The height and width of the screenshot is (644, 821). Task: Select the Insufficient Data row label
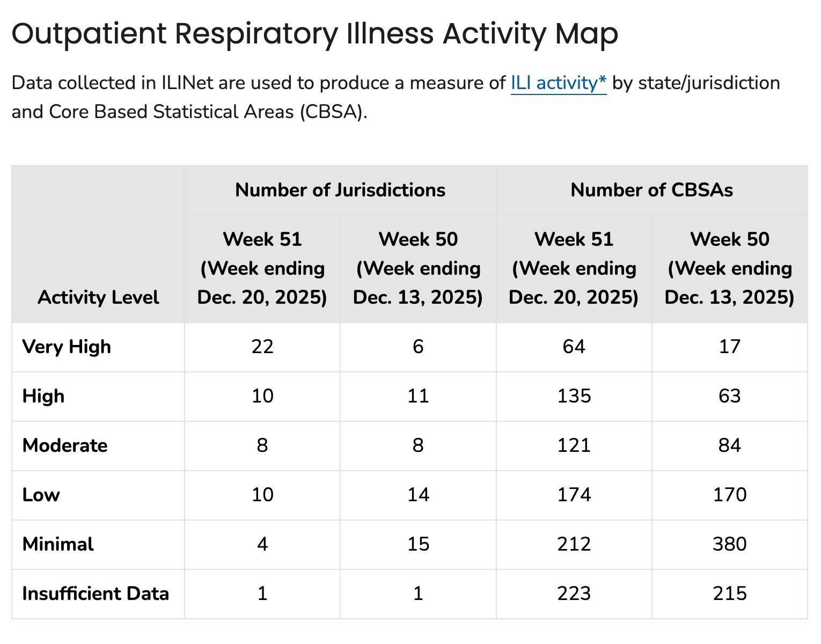[96, 594]
